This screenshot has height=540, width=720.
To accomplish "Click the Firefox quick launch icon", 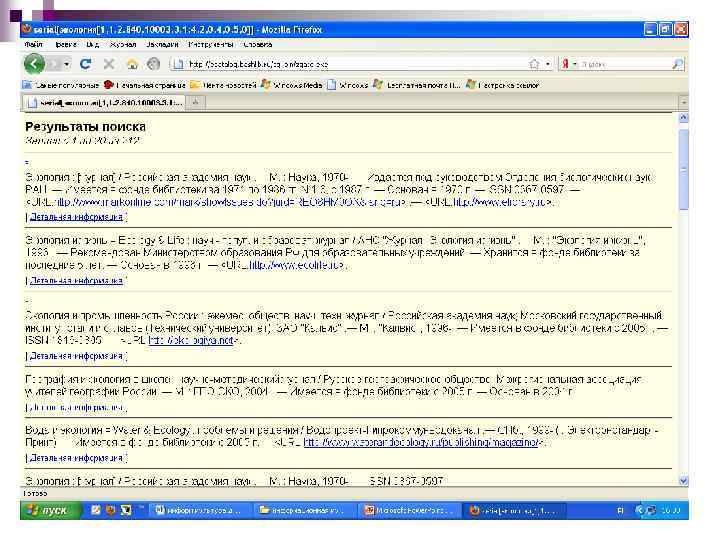I will coord(110,510).
